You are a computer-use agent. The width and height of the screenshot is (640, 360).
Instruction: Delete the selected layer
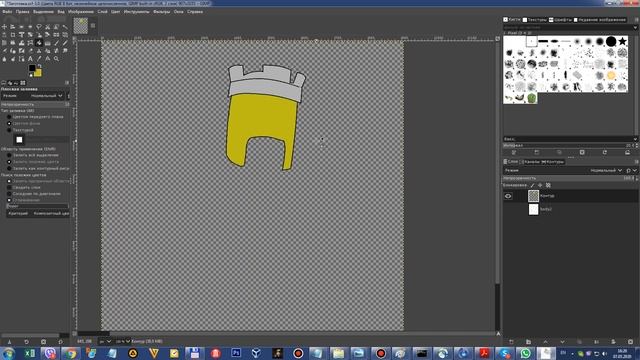pyautogui.click(x=631, y=342)
